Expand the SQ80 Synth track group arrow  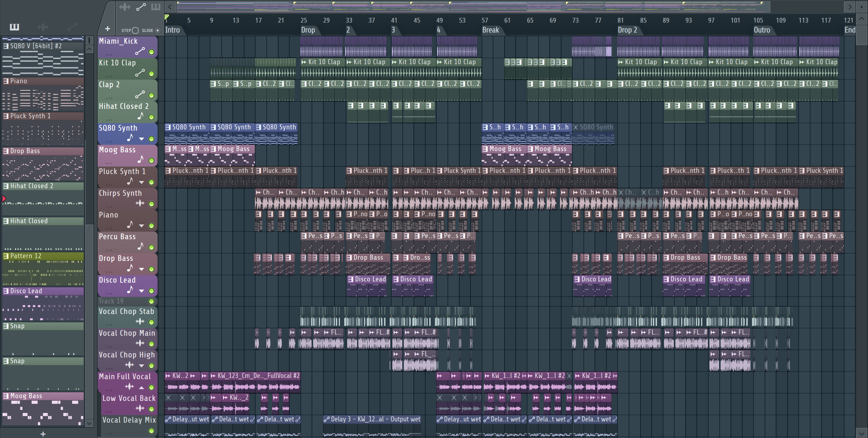142,139
